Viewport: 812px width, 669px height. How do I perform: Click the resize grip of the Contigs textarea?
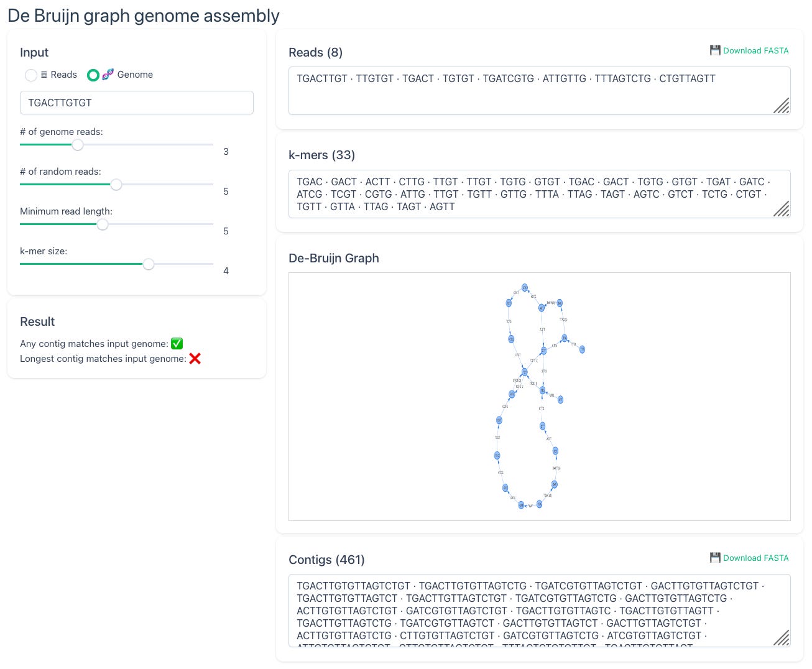click(782, 639)
